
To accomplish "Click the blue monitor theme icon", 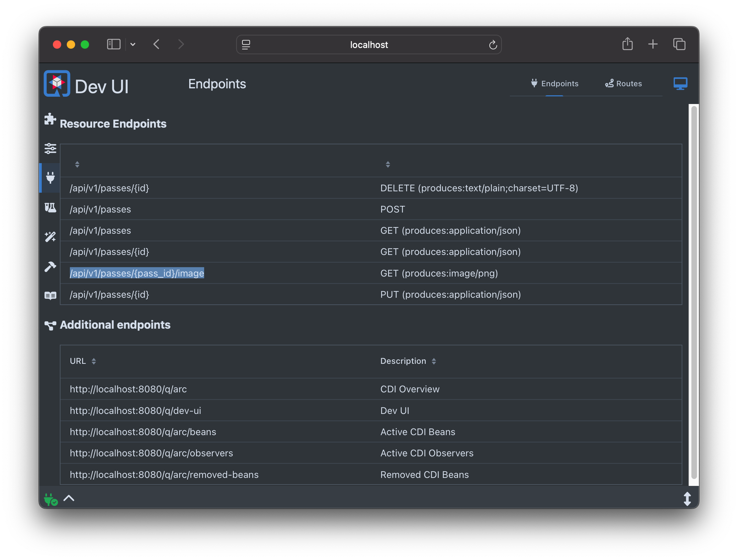I will coord(680,84).
